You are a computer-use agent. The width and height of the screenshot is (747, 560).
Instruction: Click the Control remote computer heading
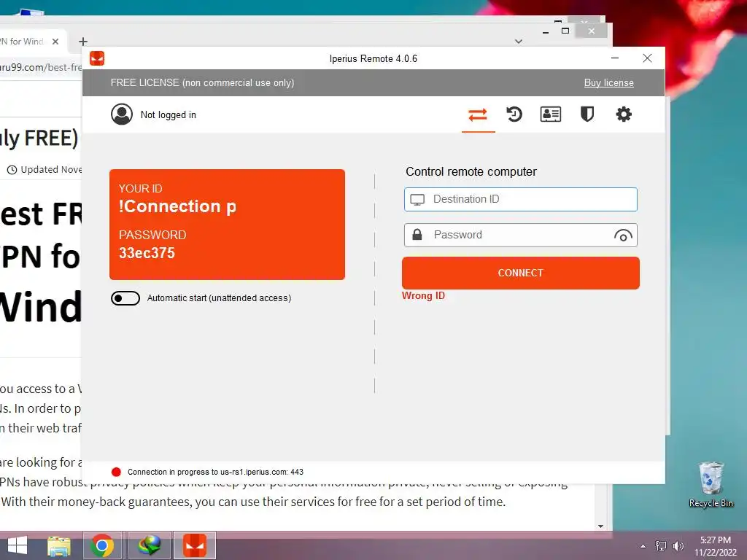(x=471, y=172)
